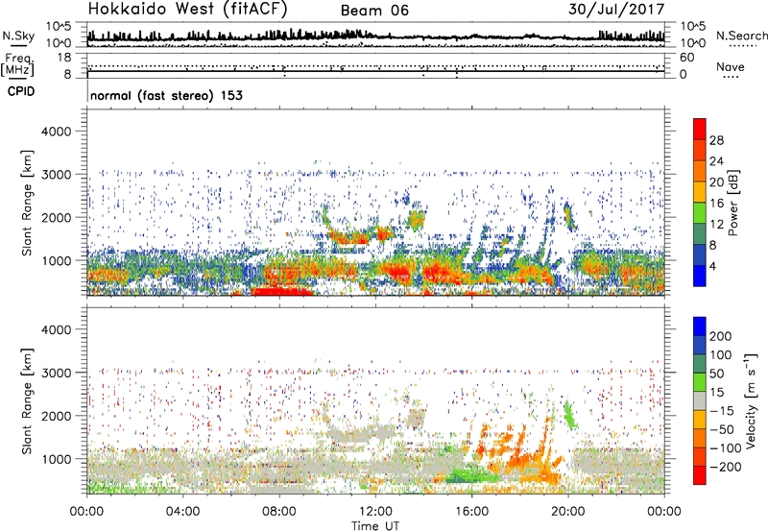Click the '4' power scale value
Image resolution: width=768 pixels, height=532 pixels.
712,267
